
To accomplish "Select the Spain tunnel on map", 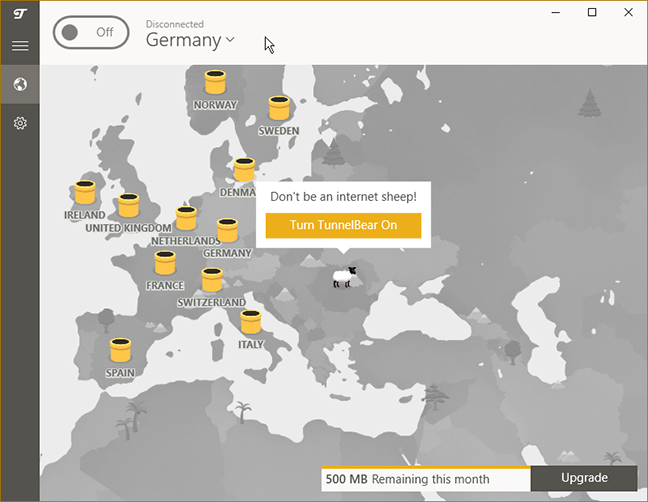I will [121, 350].
